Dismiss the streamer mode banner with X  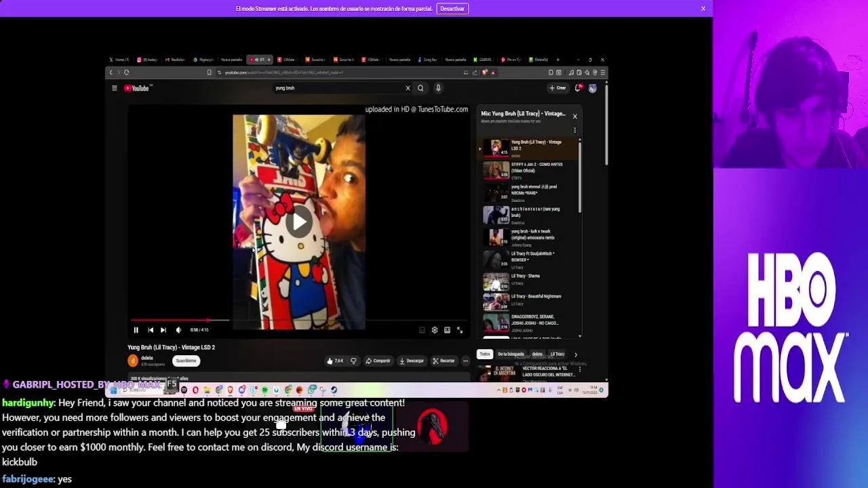tap(703, 9)
